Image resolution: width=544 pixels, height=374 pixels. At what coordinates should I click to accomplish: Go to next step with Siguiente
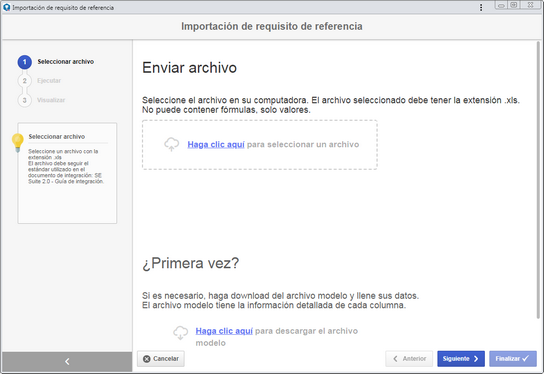click(x=461, y=359)
